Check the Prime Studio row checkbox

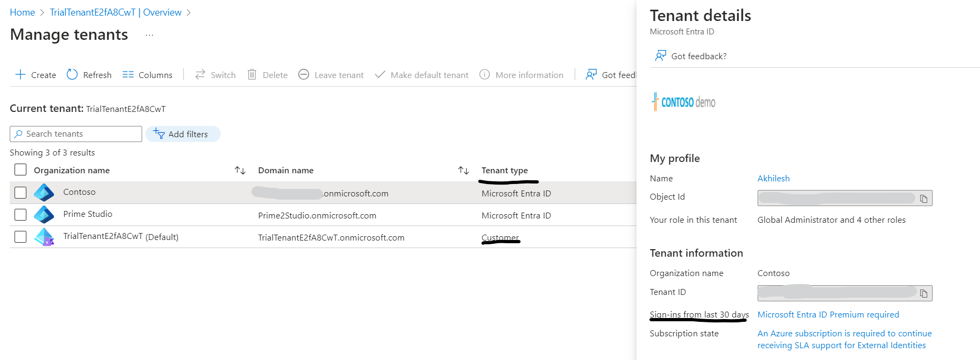(x=20, y=215)
